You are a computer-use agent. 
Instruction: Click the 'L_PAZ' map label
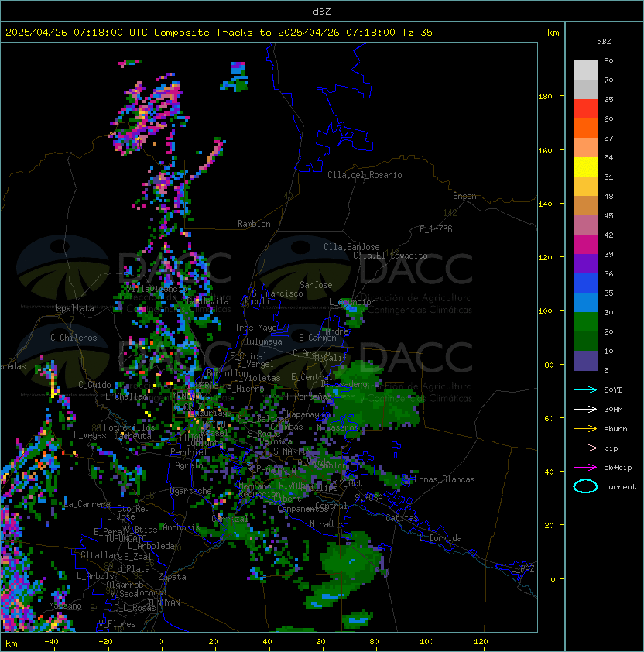click(x=522, y=569)
